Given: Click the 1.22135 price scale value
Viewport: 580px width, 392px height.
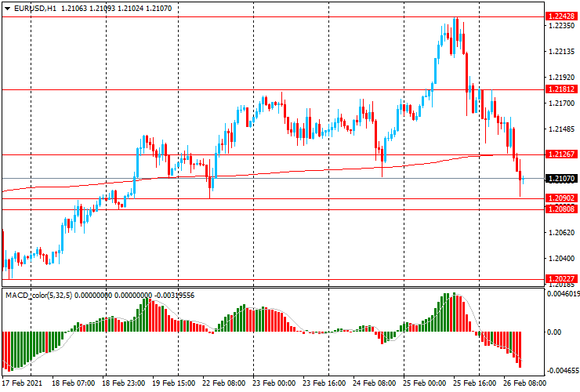Looking at the screenshot, I should point(561,52).
